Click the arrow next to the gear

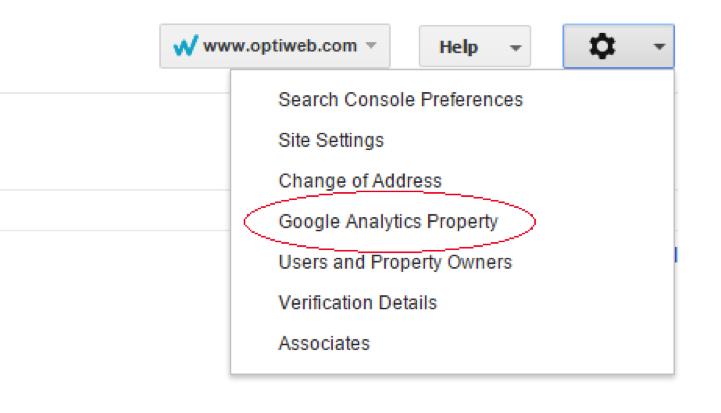coord(658,46)
